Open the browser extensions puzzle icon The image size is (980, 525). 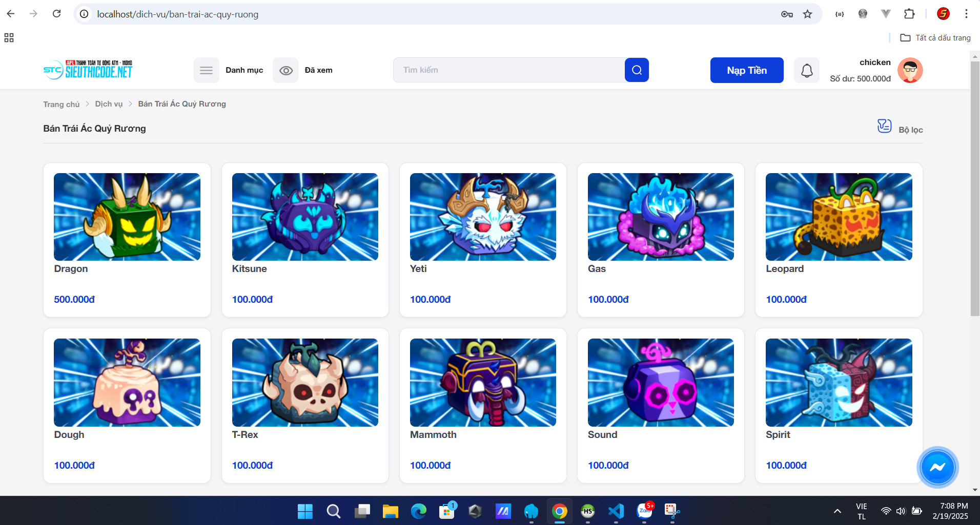pyautogui.click(x=909, y=14)
